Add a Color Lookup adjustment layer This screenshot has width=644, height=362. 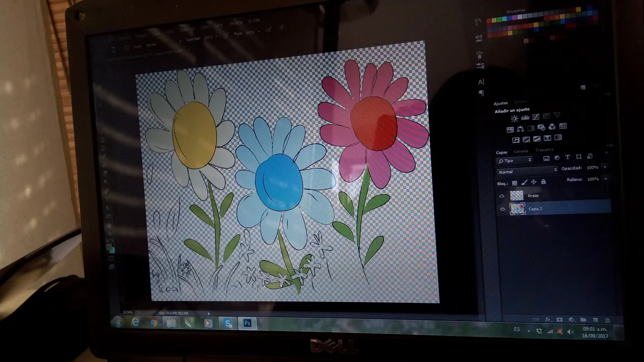[563, 126]
